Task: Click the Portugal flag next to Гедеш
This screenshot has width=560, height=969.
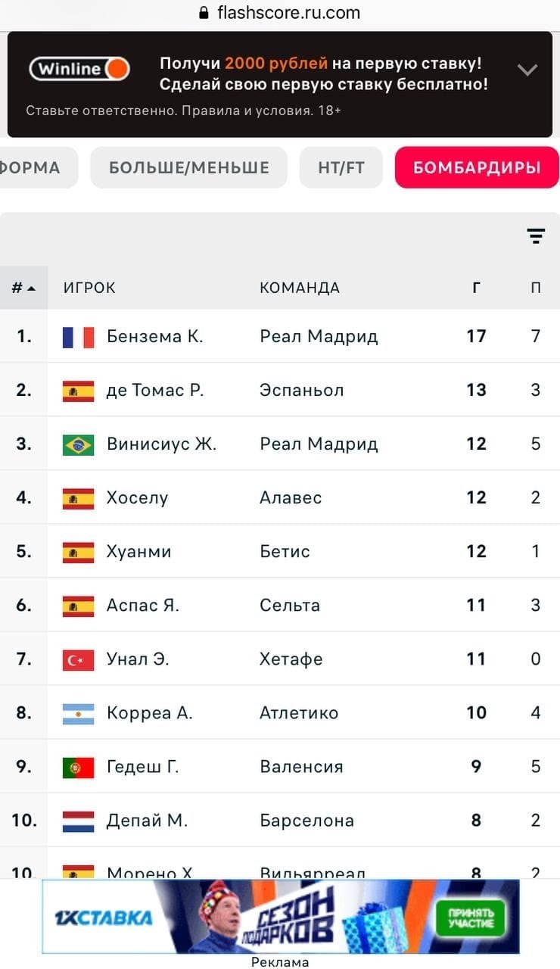Action: click(78, 767)
